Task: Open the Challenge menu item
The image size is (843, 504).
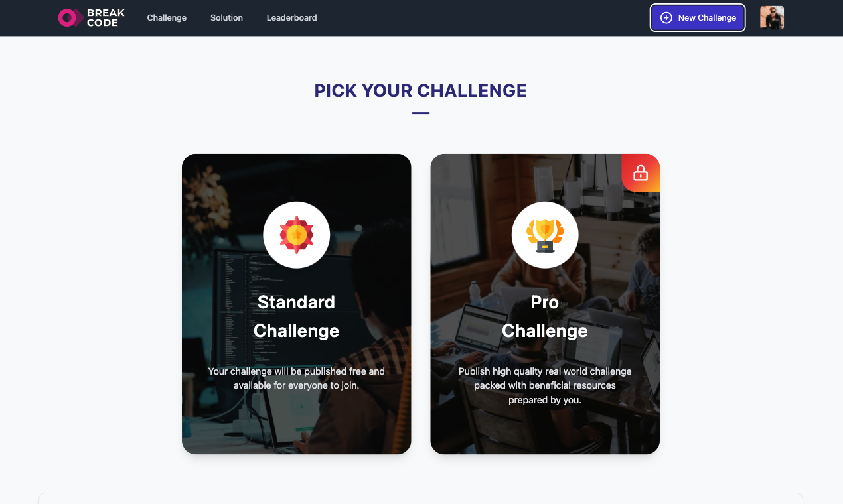Action: (x=167, y=18)
